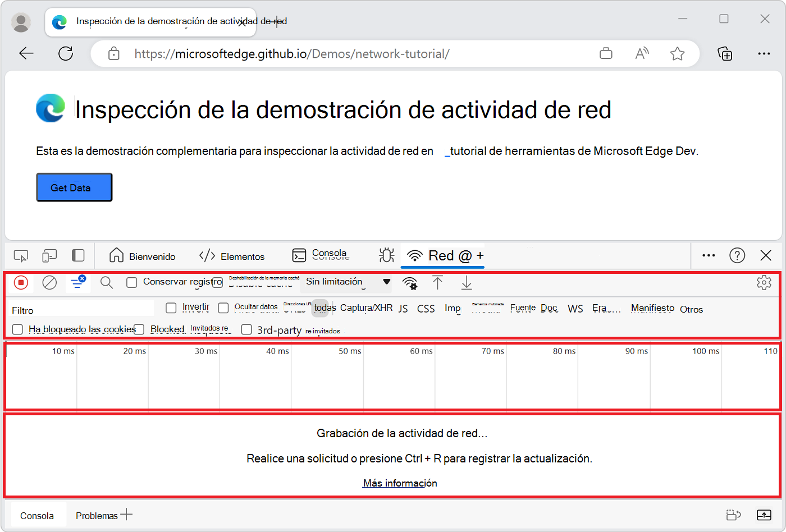Open the DevTools more options menu
786x532 pixels.
click(x=708, y=255)
